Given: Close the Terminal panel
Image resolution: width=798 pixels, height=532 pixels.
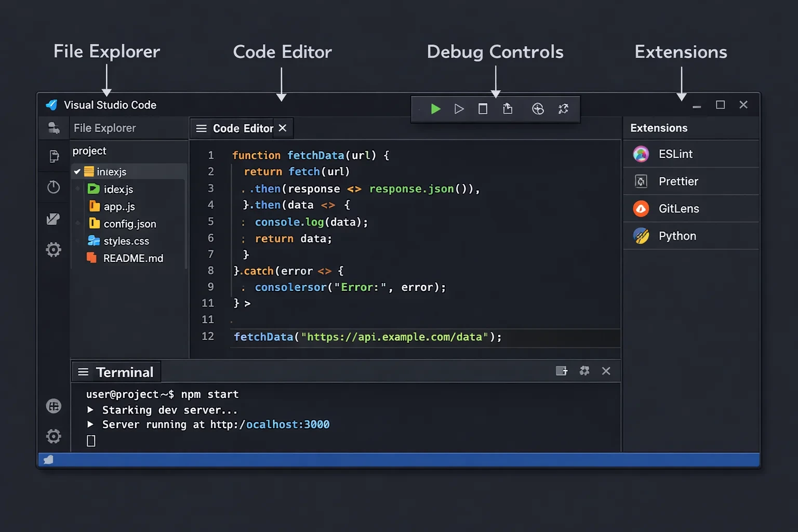Looking at the screenshot, I should pos(606,371).
